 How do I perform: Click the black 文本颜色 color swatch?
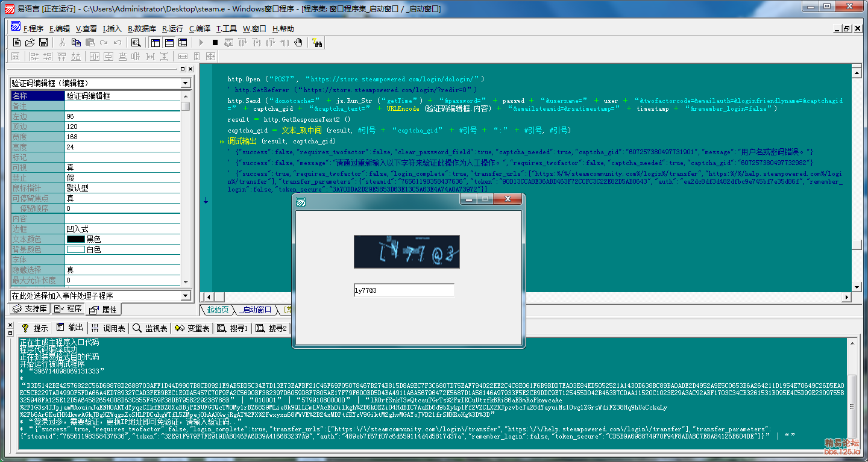(x=75, y=239)
